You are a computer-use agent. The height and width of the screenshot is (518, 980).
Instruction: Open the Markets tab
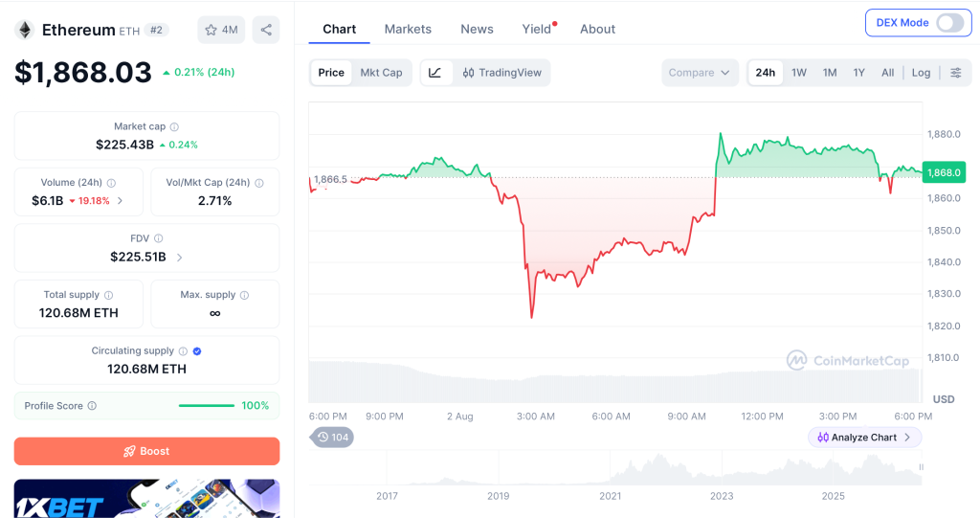click(x=408, y=30)
